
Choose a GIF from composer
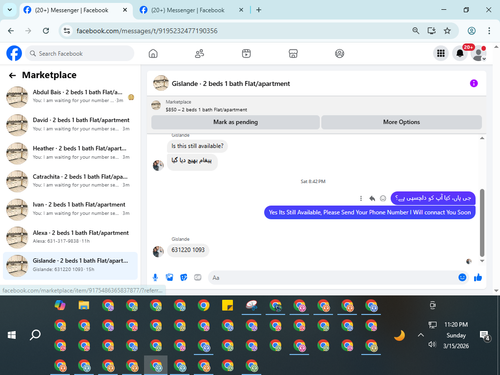click(x=198, y=277)
